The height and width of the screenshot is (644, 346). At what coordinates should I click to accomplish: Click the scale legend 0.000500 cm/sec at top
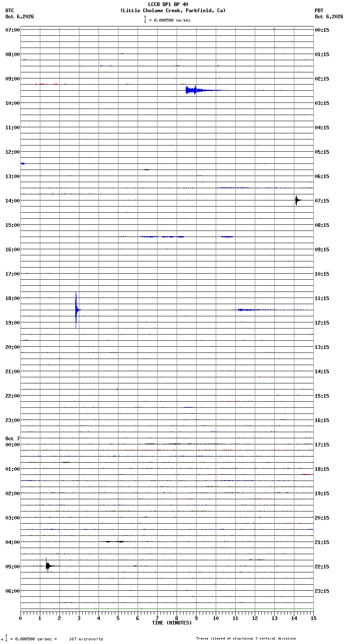coord(167,20)
